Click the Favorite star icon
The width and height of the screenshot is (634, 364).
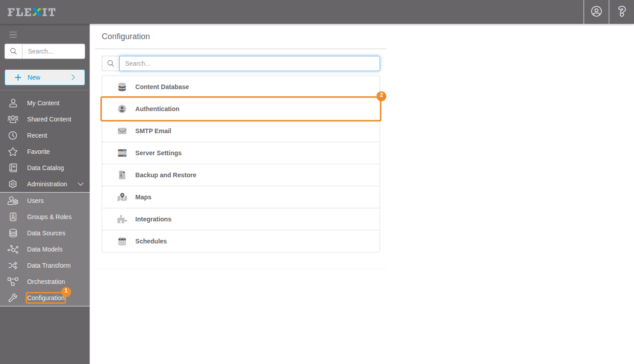click(13, 152)
